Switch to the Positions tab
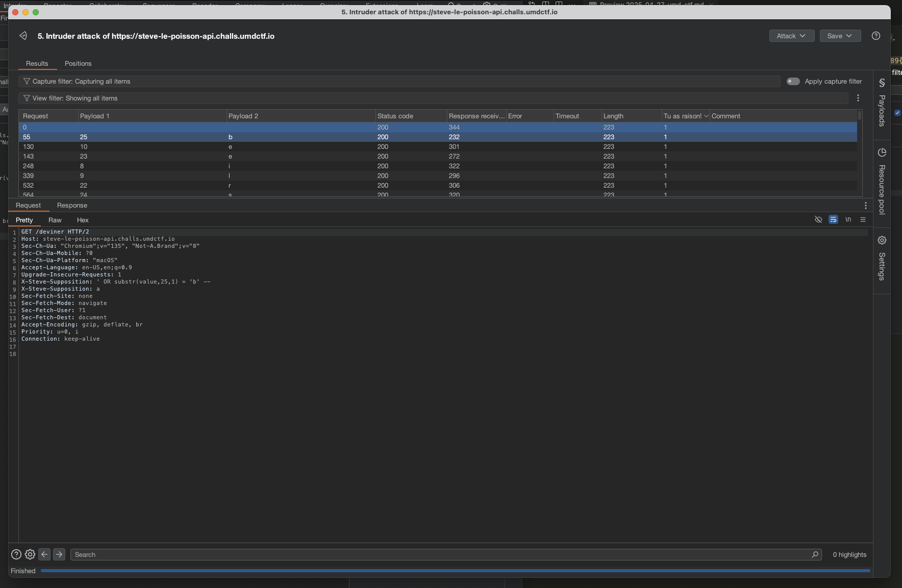The width and height of the screenshot is (902, 588). 78,64
